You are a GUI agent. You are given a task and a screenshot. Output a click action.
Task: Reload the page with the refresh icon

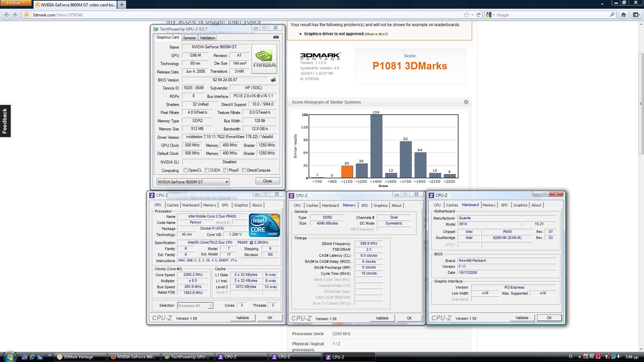(479, 15)
